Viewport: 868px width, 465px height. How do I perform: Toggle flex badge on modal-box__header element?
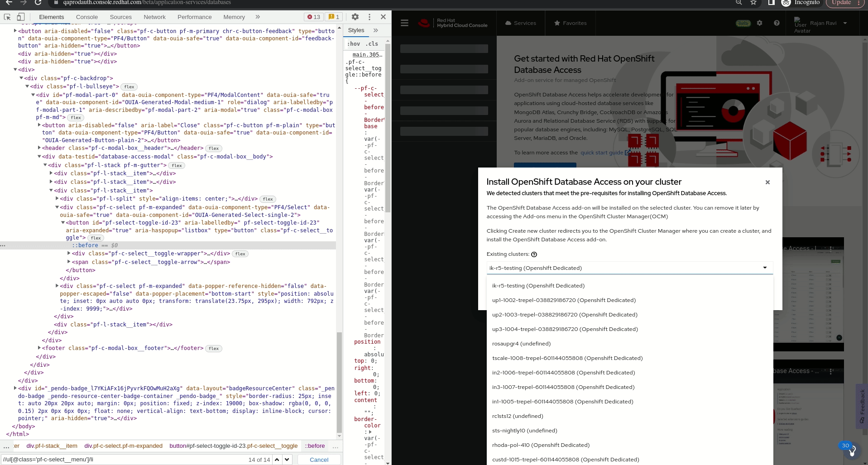214,149
